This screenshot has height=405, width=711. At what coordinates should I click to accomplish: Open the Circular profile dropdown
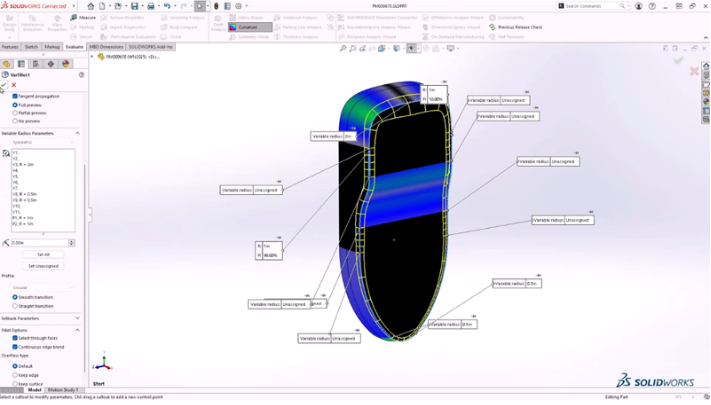pyautogui.click(x=43, y=288)
